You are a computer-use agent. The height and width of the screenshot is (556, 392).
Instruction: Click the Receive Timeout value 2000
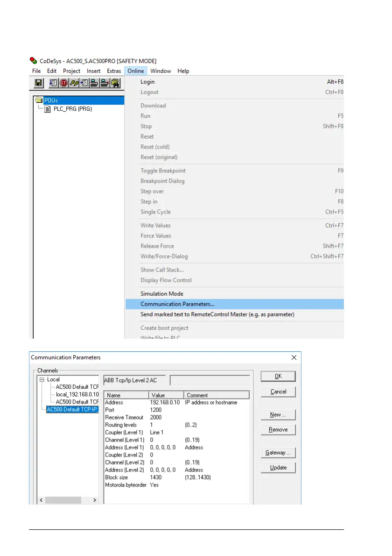pos(155,417)
